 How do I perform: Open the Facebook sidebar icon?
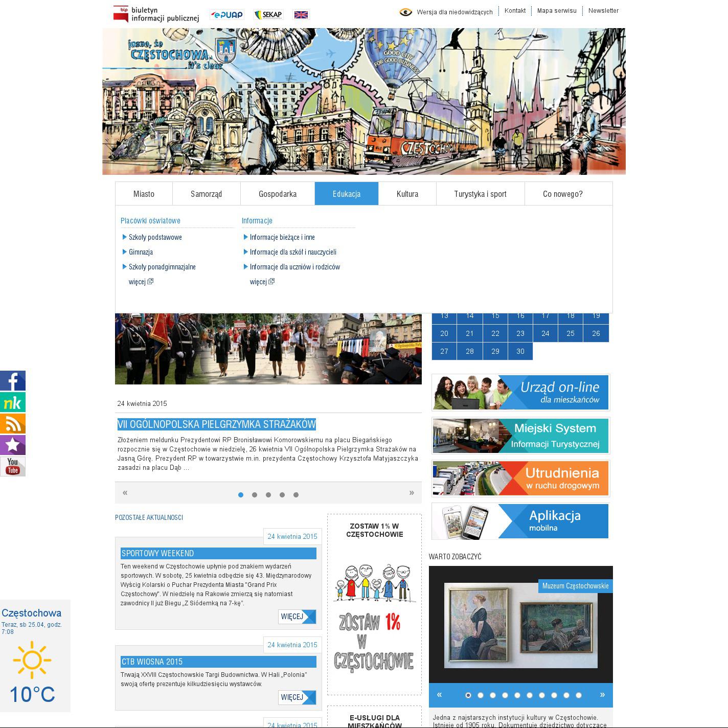13,381
